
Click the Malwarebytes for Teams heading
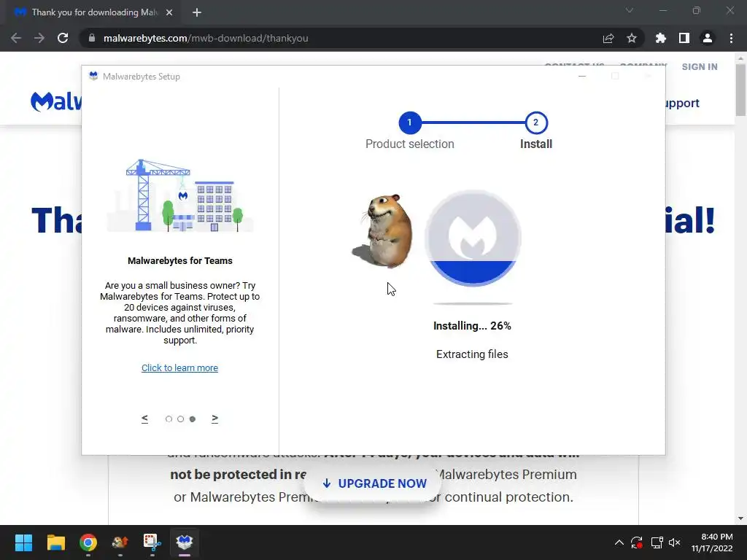pos(180,261)
